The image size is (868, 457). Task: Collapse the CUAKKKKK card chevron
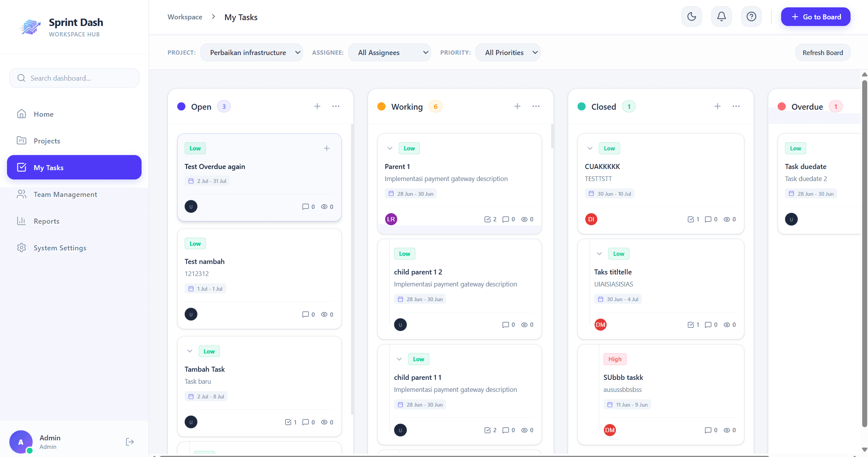click(590, 148)
